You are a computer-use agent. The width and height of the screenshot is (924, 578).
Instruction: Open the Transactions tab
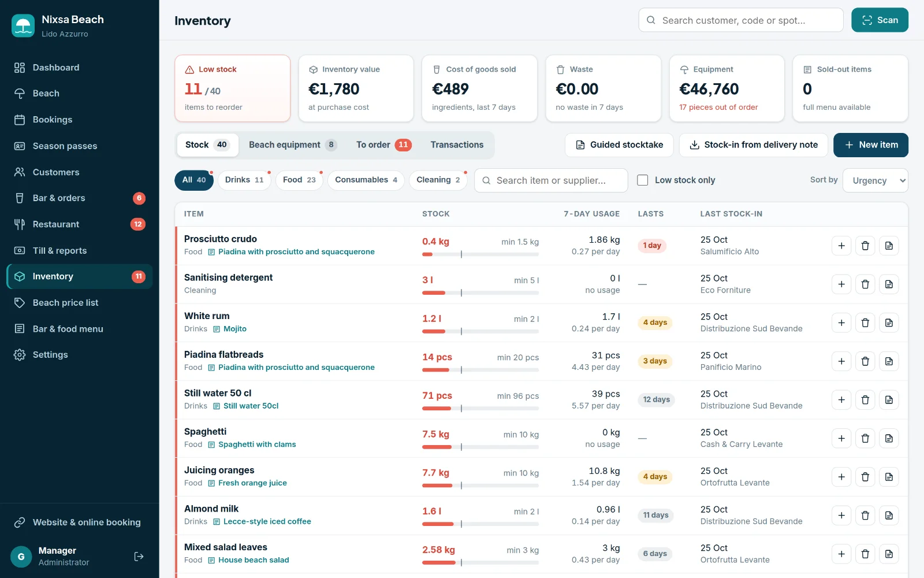pos(457,145)
